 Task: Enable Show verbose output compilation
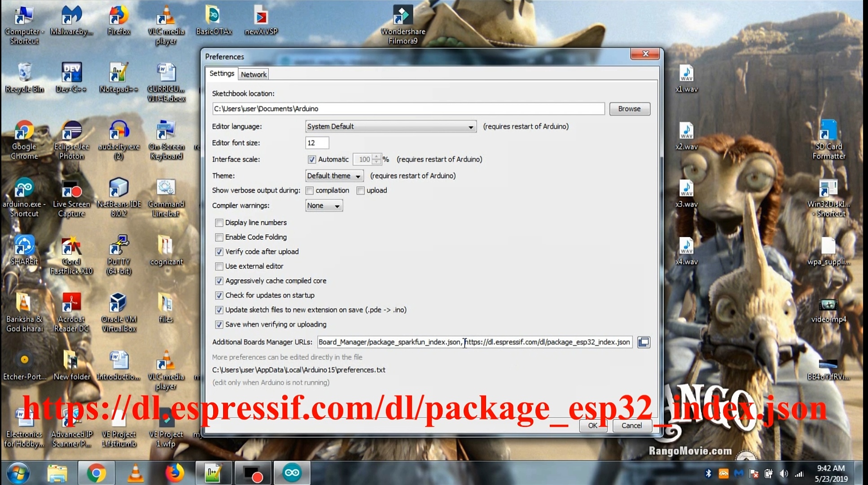pos(311,190)
